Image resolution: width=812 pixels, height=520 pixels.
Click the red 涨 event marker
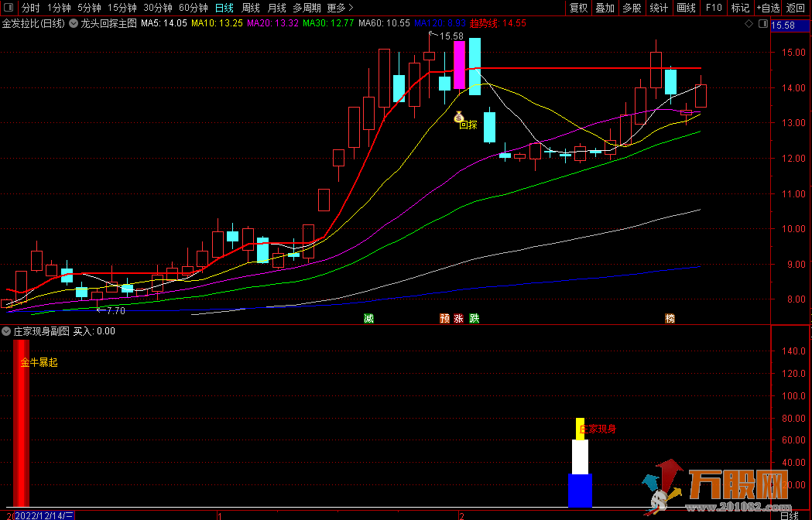click(x=458, y=319)
